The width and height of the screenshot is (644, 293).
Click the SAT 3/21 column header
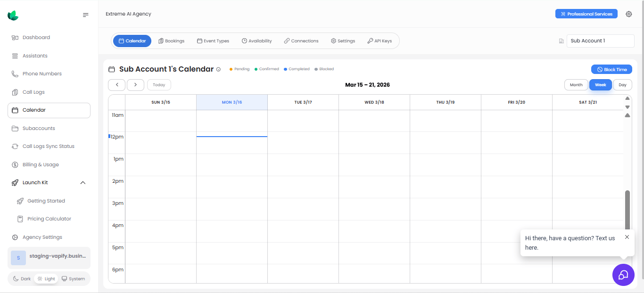point(588,102)
